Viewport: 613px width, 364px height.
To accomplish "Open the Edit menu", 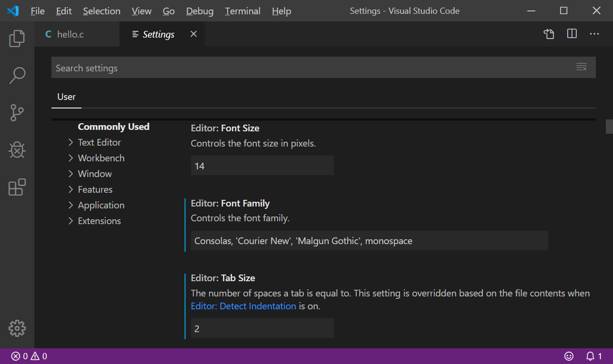I will point(64,10).
